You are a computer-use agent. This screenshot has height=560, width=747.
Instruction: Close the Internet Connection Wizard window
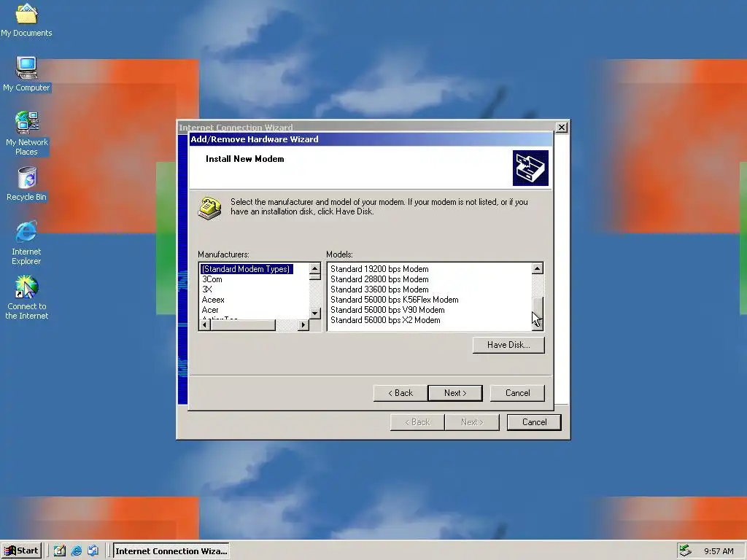click(x=562, y=127)
